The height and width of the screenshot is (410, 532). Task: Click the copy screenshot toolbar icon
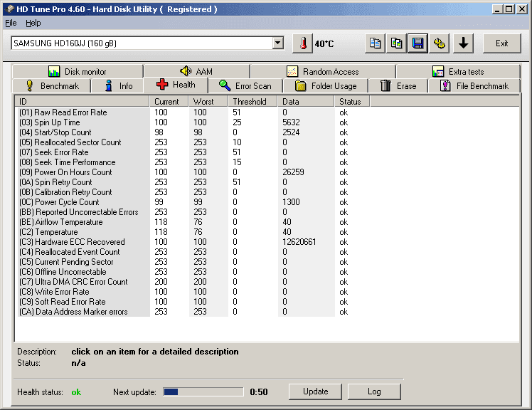pos(396,43)
